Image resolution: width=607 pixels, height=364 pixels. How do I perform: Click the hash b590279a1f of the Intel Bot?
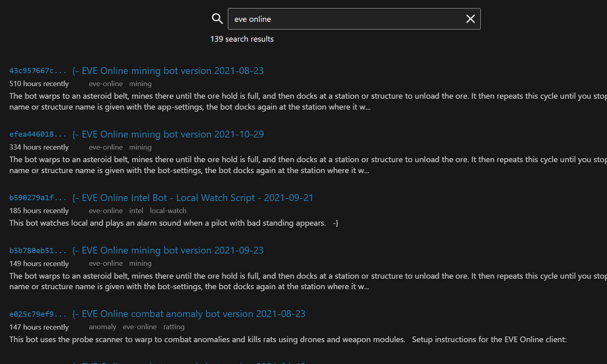(38, 197)
